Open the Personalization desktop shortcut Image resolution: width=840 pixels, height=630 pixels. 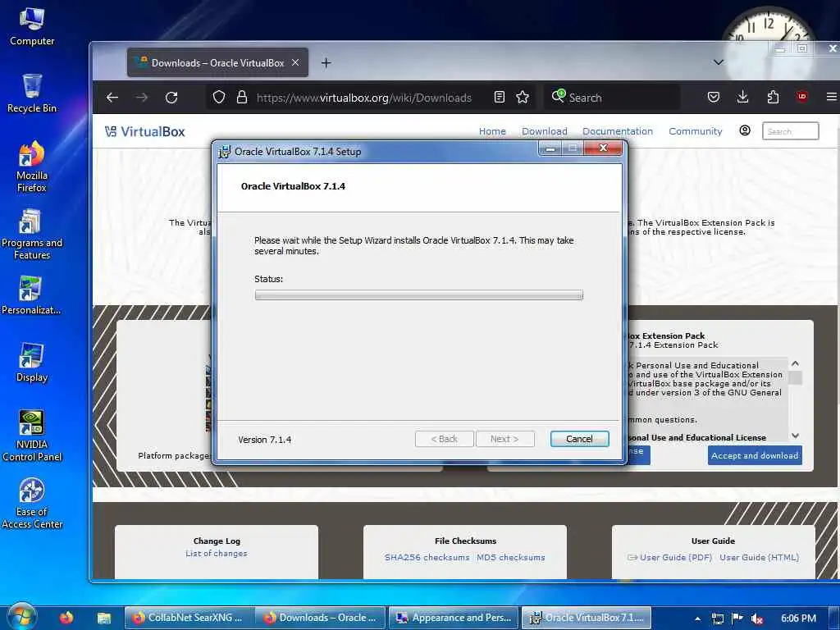click(32, 295)
